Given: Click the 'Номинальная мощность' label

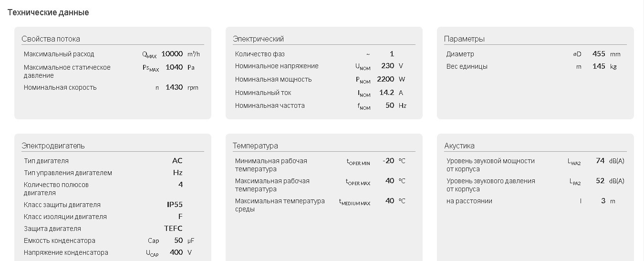Looking at the screenshot, I should point(273,80).
